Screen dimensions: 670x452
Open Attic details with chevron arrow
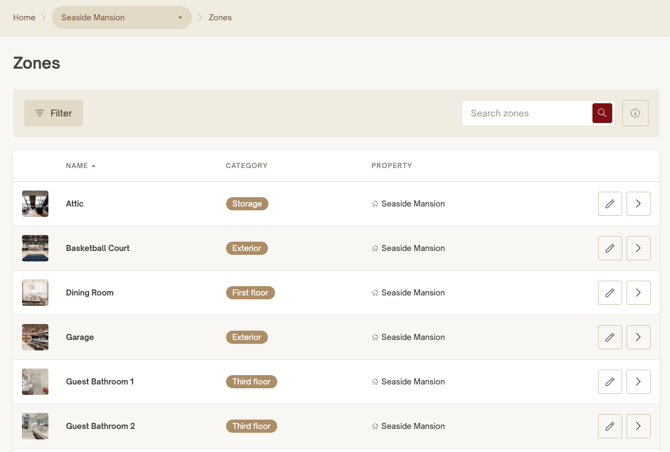[x=638, y=204]
